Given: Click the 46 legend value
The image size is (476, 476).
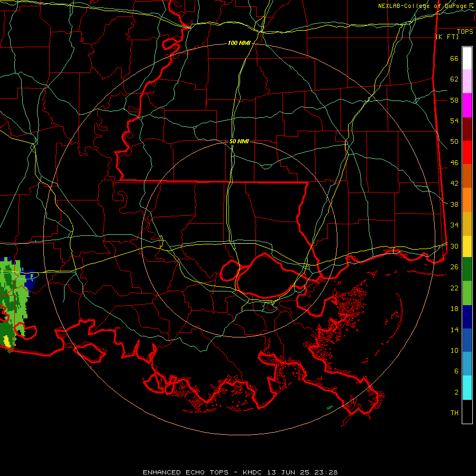Looking at the screenshot, I should [454, 163].
